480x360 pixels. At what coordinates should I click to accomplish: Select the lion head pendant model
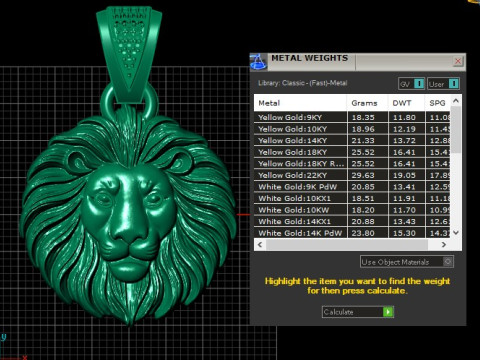[x=128, y=217]
